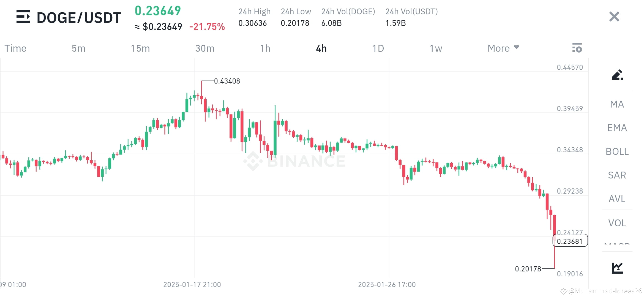Enable the EMA overlay
Viewport: 644px width, 297px height.
tap(617, 128)
